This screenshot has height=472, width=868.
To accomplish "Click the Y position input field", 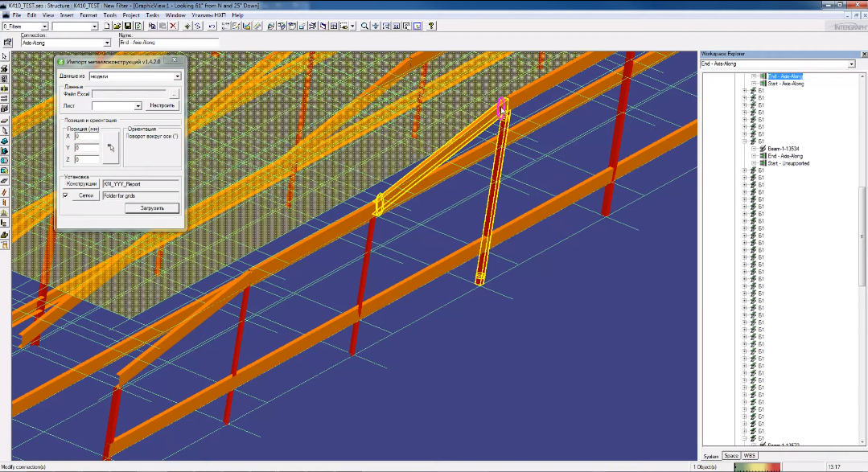I will point(87,148).
